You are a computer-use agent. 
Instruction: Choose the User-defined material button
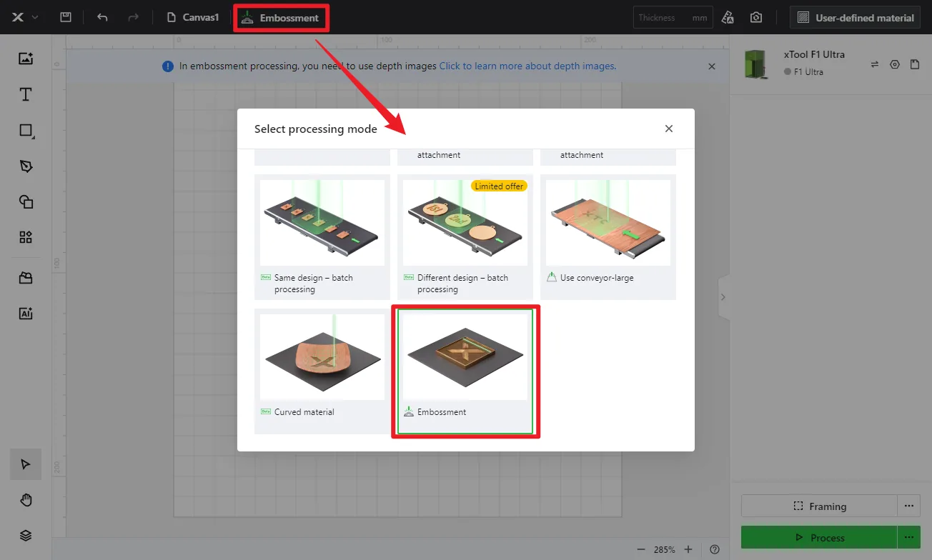(x=855, y=18)
